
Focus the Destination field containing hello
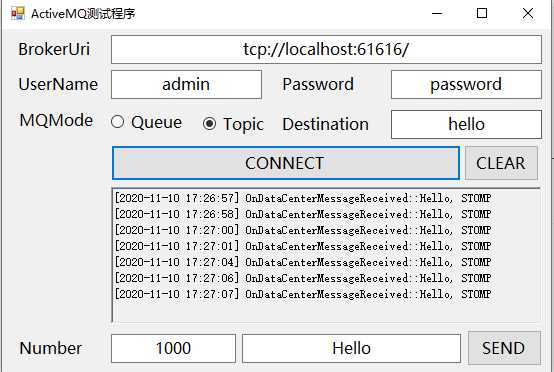(466, 124)
